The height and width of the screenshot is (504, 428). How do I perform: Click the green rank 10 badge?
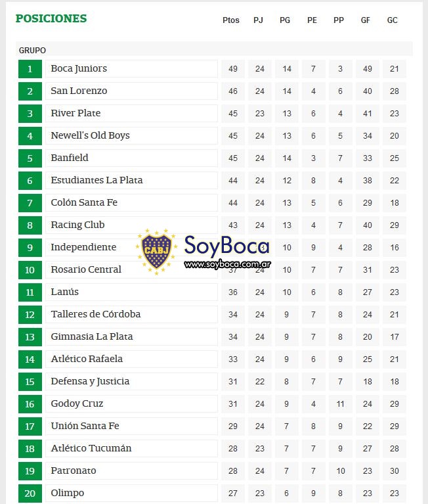[x=30, y=269]
